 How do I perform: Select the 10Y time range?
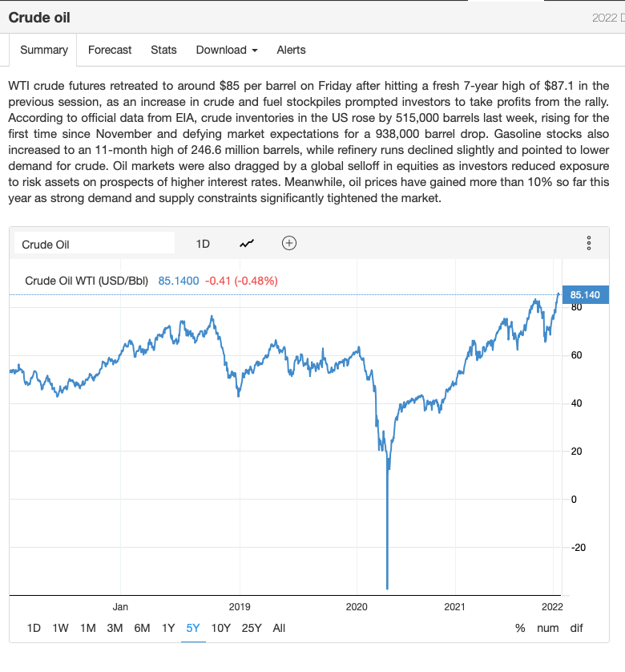point(220,628)
